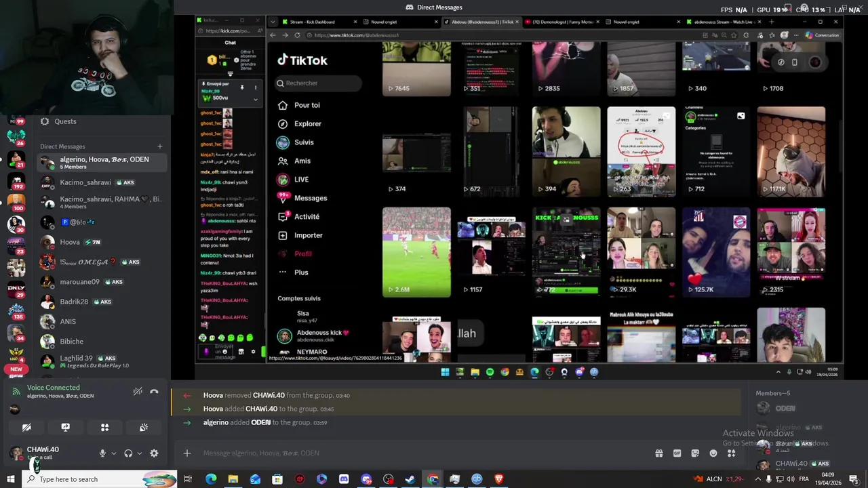868x488 pixels.
Task: Share your screen button in voice panel
Action: 65,428
